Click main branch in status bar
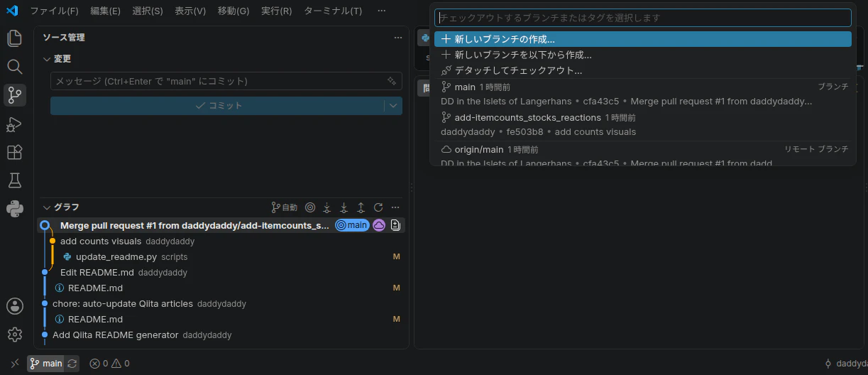 pos(46,363)
